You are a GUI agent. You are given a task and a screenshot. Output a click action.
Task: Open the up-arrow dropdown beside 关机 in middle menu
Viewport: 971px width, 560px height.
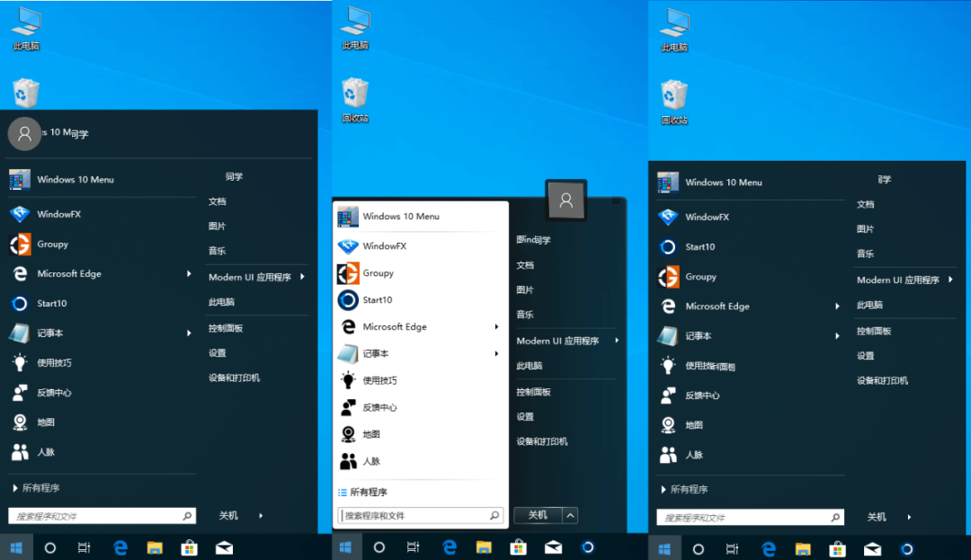[x=570, y=515]
